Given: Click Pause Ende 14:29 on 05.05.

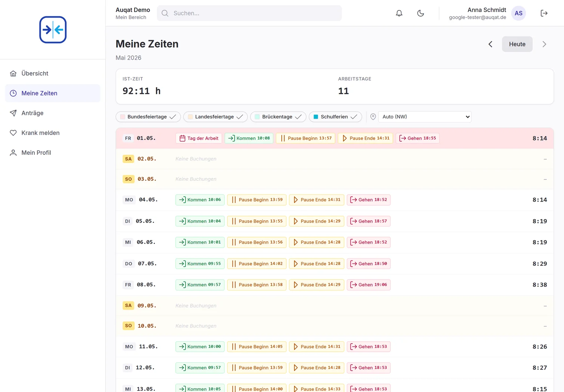Looking at the screenshot, I should coord(317,221).
